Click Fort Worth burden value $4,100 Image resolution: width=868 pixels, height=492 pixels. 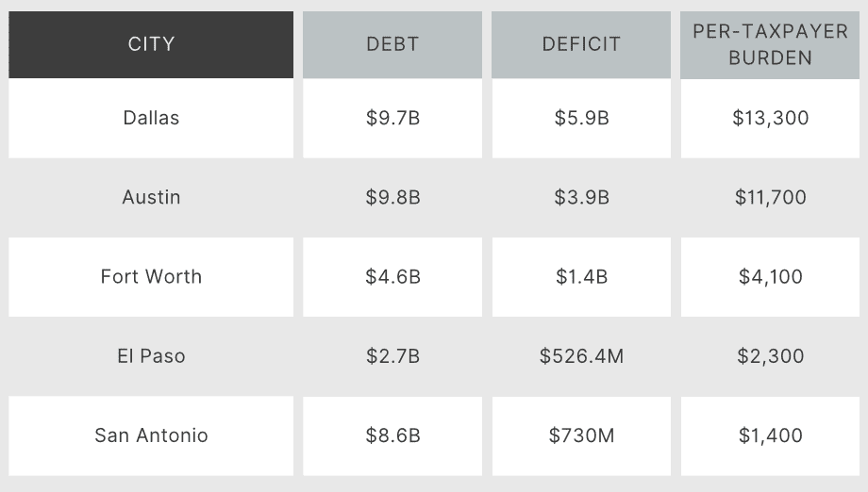point(770,276)
